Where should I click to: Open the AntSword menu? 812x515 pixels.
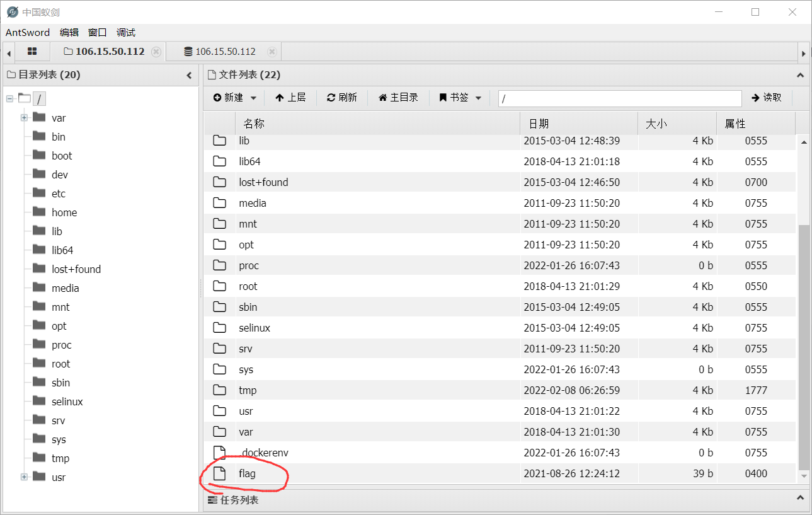(x=28, y=32)
